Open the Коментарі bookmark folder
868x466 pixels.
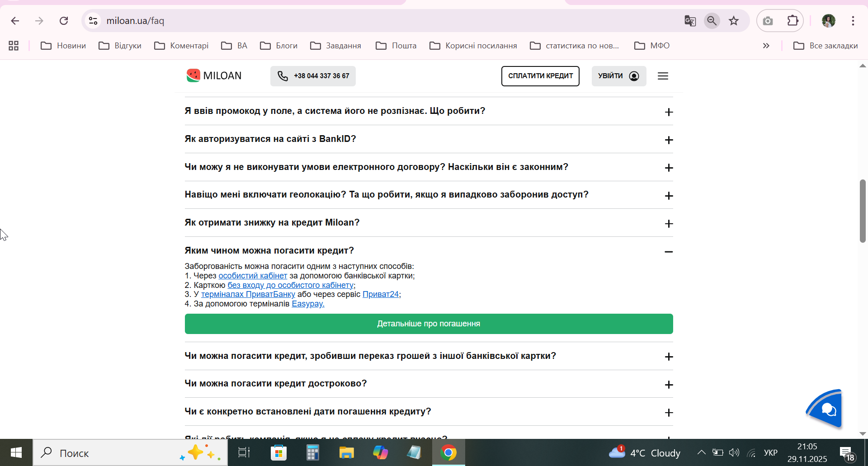(181, 46)
